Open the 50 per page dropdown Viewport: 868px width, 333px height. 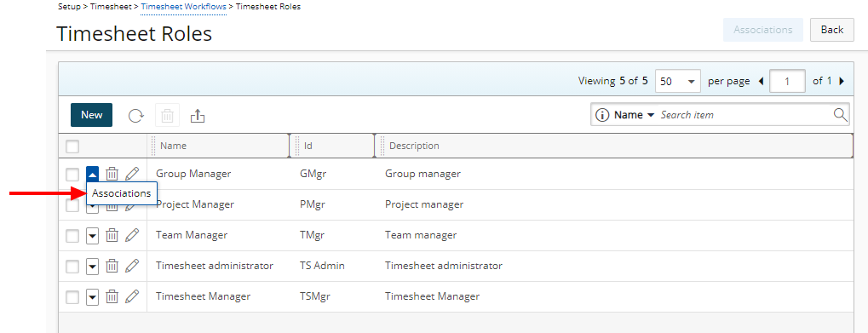[x=678, y=81]
